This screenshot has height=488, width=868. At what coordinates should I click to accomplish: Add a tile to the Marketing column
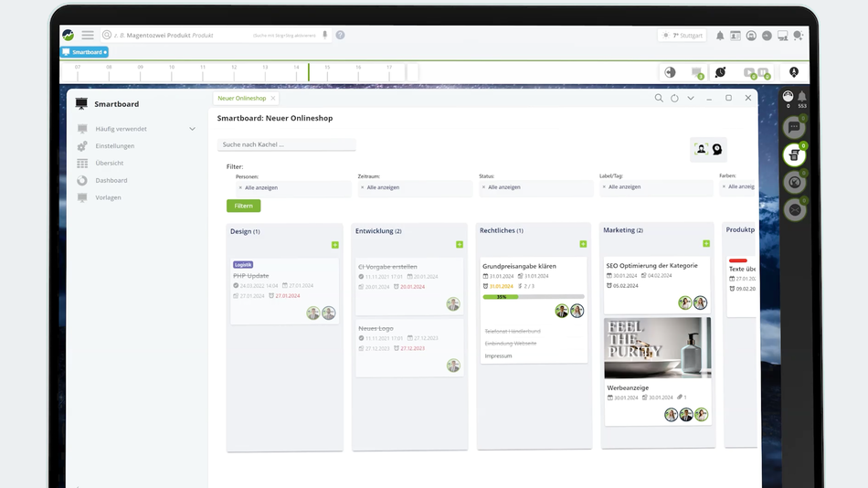pyautogui.click(x=706, y=243)
